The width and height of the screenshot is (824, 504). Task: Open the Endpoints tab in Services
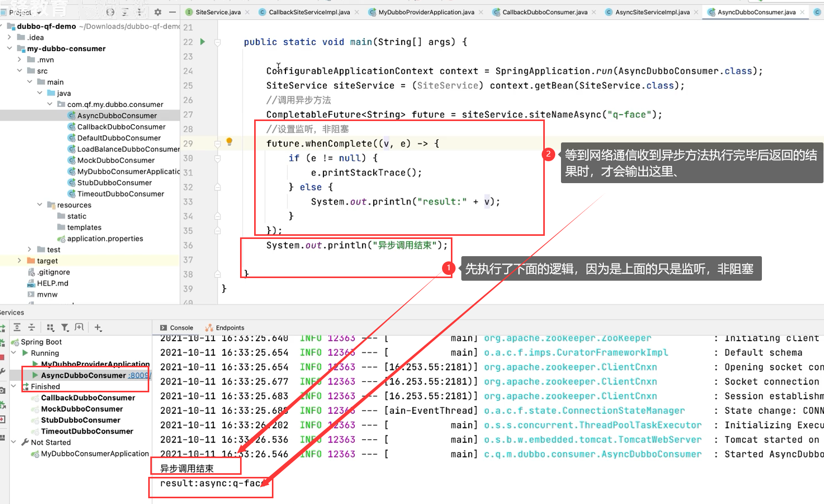225,328
